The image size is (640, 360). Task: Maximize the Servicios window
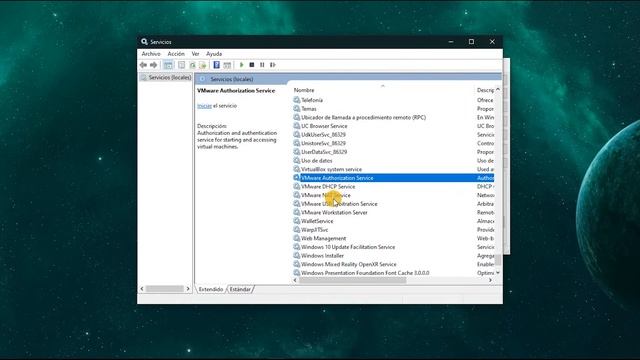[x=471, y=42]
